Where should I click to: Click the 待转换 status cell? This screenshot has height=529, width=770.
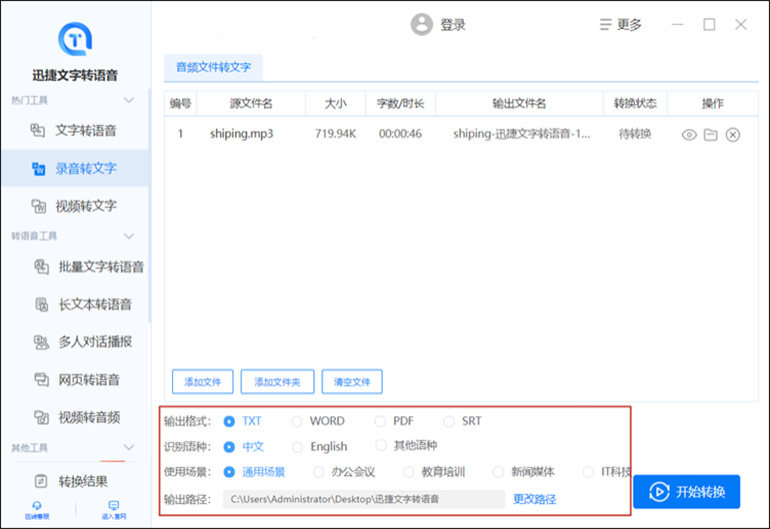point(635,134)
